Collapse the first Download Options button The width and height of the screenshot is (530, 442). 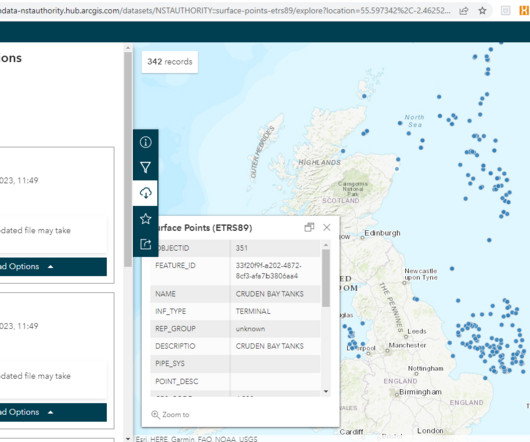pyautogui.click(x=53, y=267)
